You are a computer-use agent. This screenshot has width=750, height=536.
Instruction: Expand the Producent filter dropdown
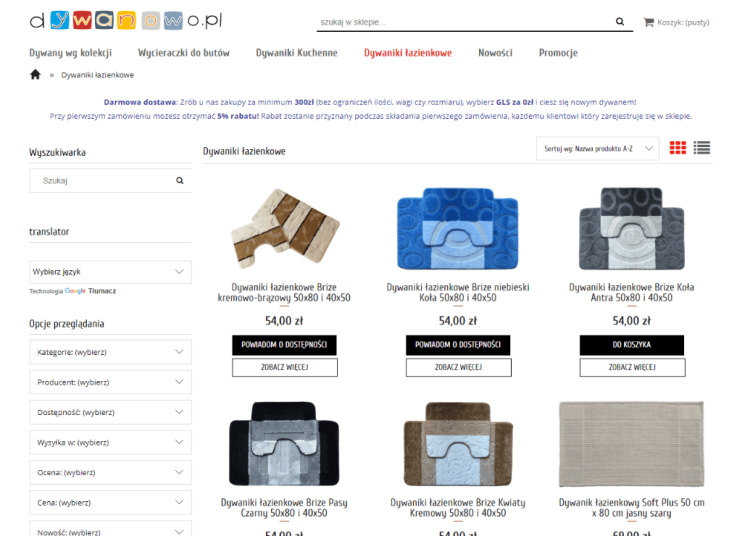[x=110, y=382]
